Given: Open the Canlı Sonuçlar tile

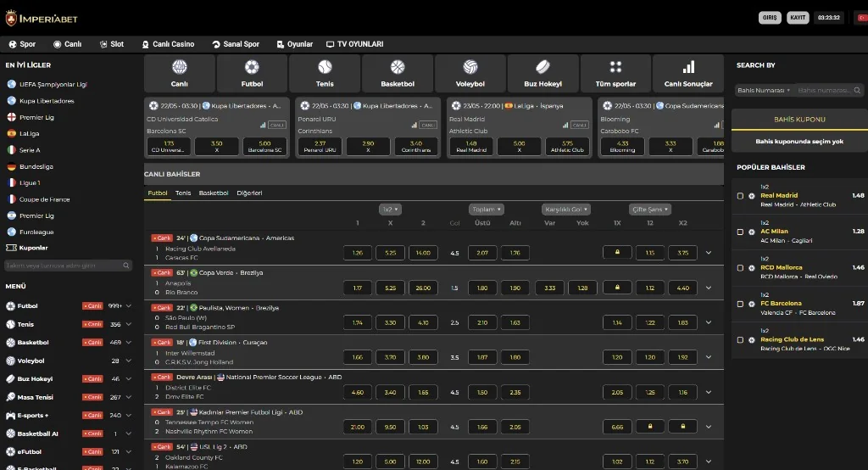Looking at the screenshot, I should tap(688, 73).
